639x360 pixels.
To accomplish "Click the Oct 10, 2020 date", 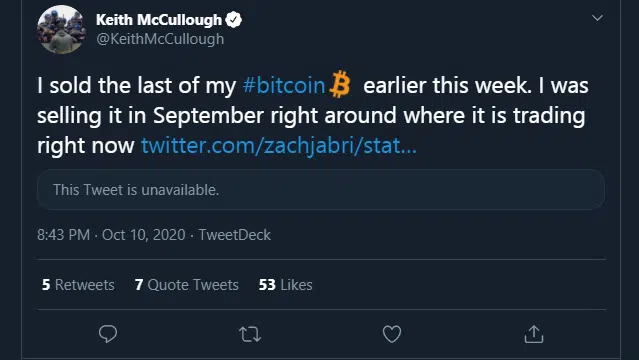I will [143, 235].
